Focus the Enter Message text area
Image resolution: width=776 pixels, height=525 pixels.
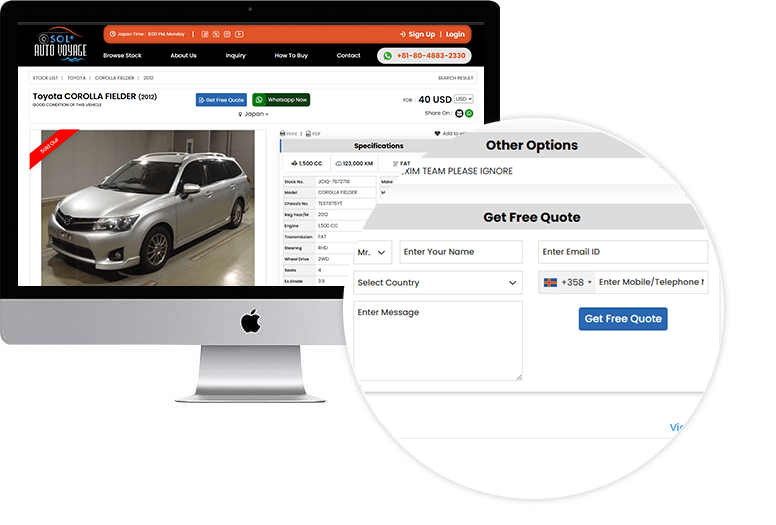[438, 341]
